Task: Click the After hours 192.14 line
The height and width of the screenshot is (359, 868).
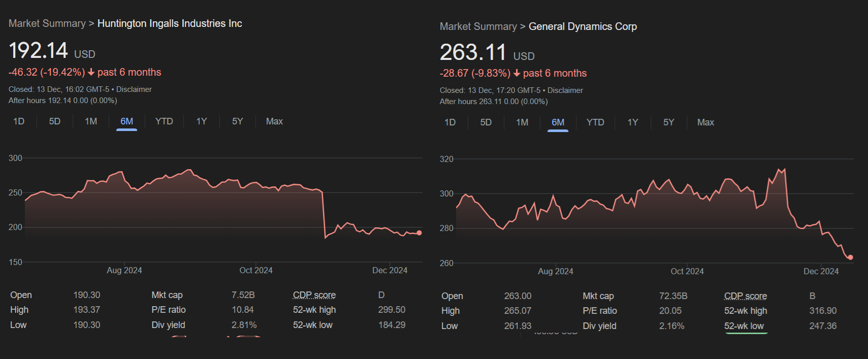Action: coord(63,101)
